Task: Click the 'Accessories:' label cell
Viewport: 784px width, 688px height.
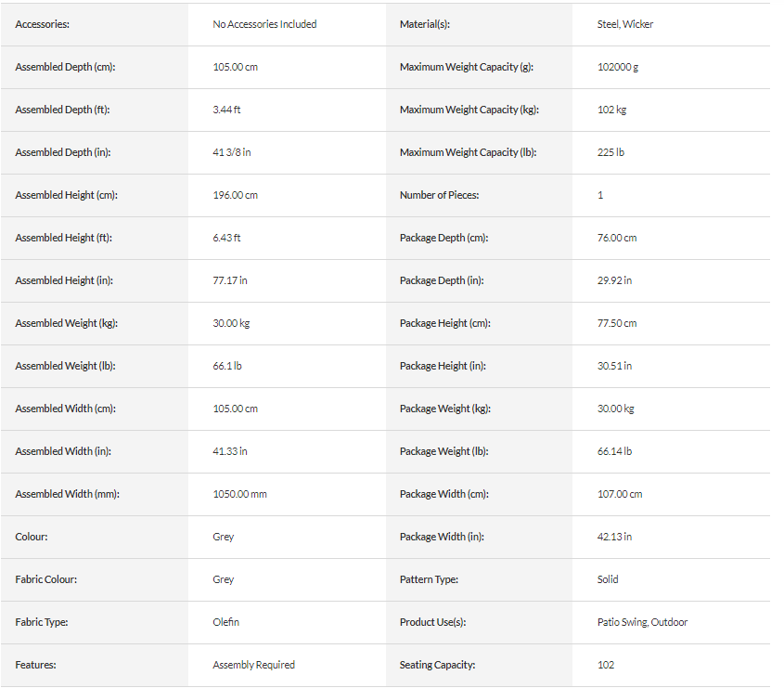Action: coord(42,24)
